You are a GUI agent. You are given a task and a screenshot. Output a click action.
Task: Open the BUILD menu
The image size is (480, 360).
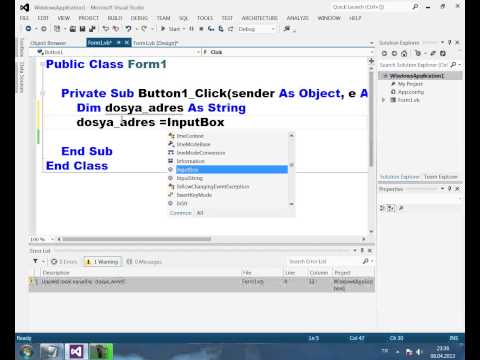coord(115,18)
